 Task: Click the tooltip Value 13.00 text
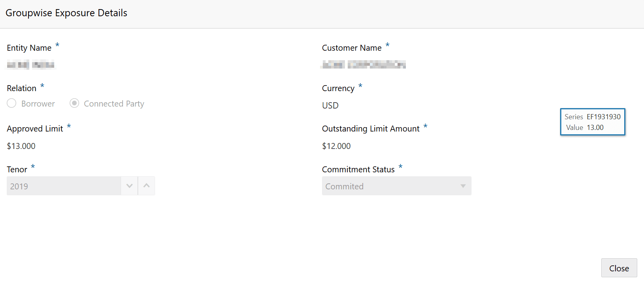(585, 128)
